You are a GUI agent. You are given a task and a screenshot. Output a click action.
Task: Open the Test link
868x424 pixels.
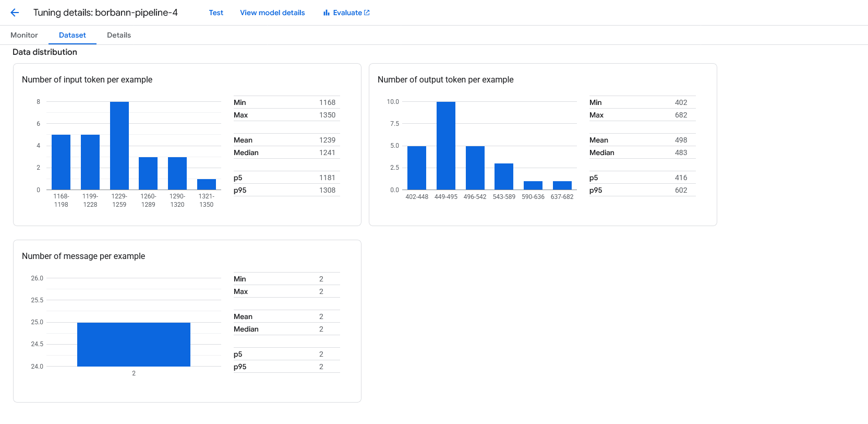click(x=216, y=13)
